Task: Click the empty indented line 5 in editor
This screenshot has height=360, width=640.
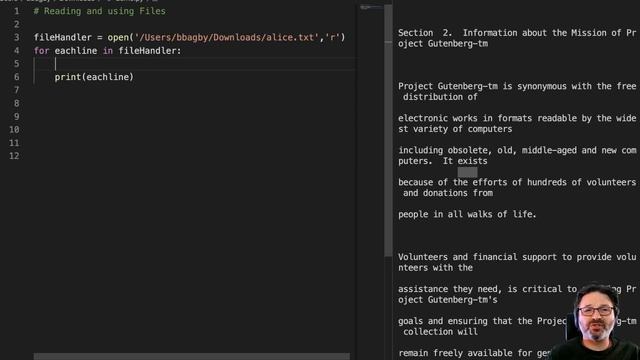Action: click(195, 64)
